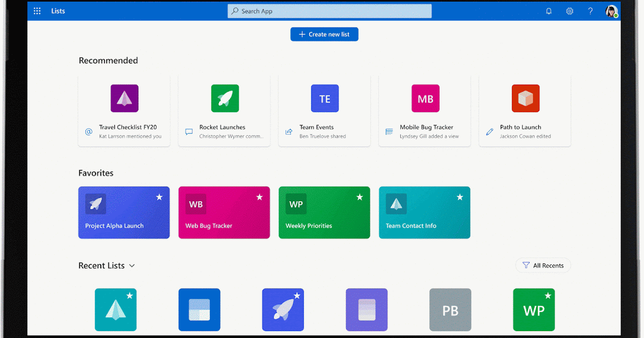The width and height of the screenshot is (644, 338).
Task: Click the paper plane icon on Team Contact Info
Action: [396, 204]
